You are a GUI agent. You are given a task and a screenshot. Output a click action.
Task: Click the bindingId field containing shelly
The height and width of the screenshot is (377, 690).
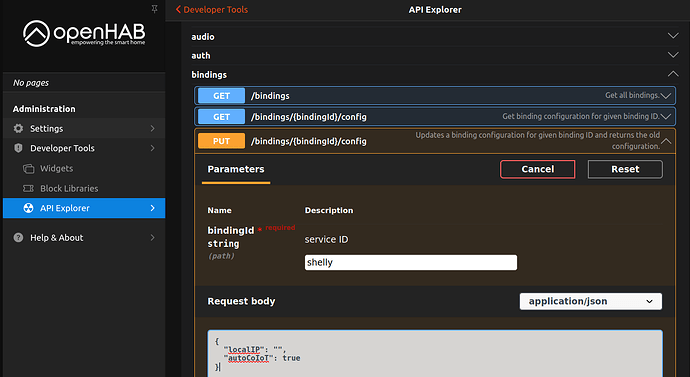click(x=411, y=263)
